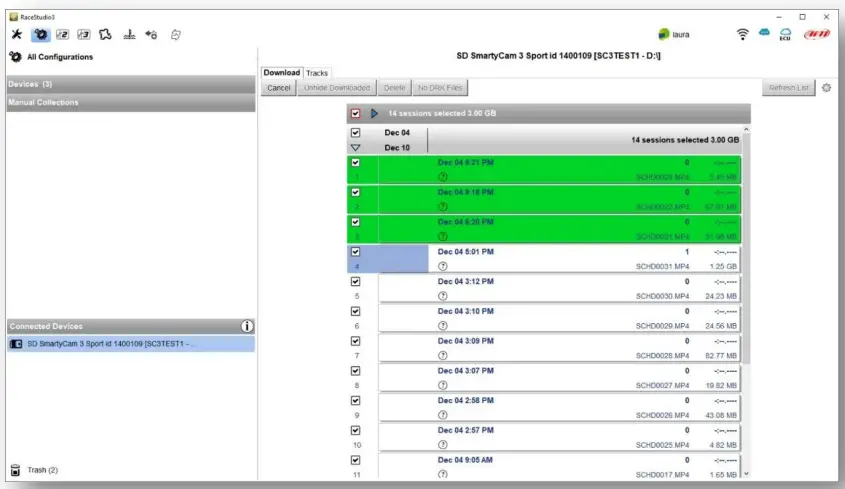Click the No DRK Files button

(x=440, y=88)
